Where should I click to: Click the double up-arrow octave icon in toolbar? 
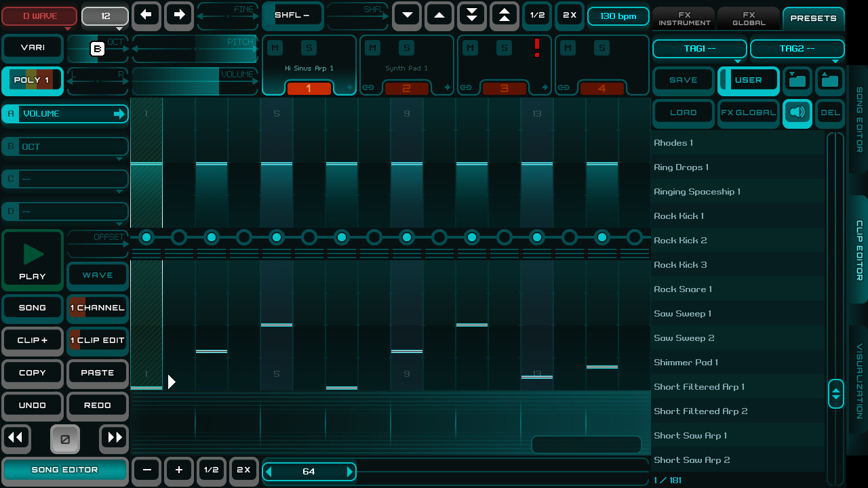[504, 15]
